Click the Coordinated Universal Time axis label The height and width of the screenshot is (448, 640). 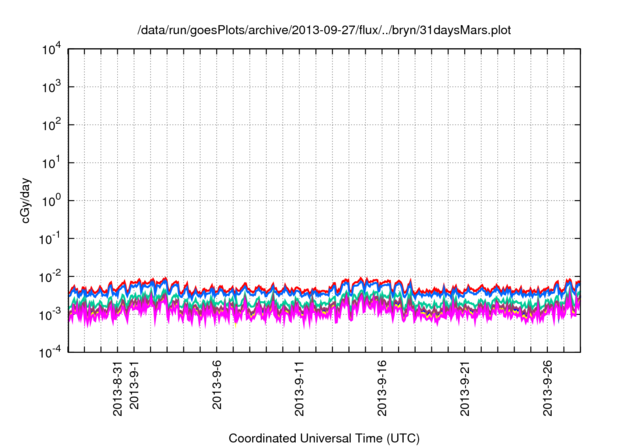(325, 439)
